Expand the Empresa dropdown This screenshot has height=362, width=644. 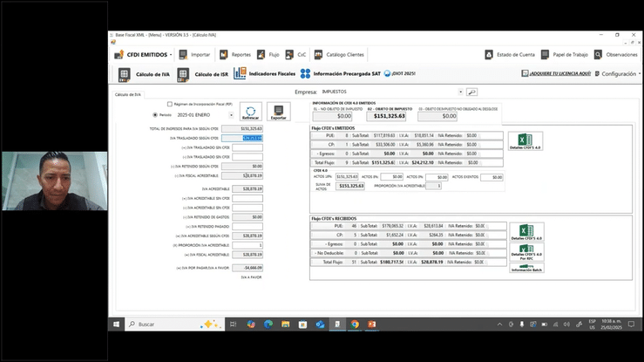(x=460, y=92)
